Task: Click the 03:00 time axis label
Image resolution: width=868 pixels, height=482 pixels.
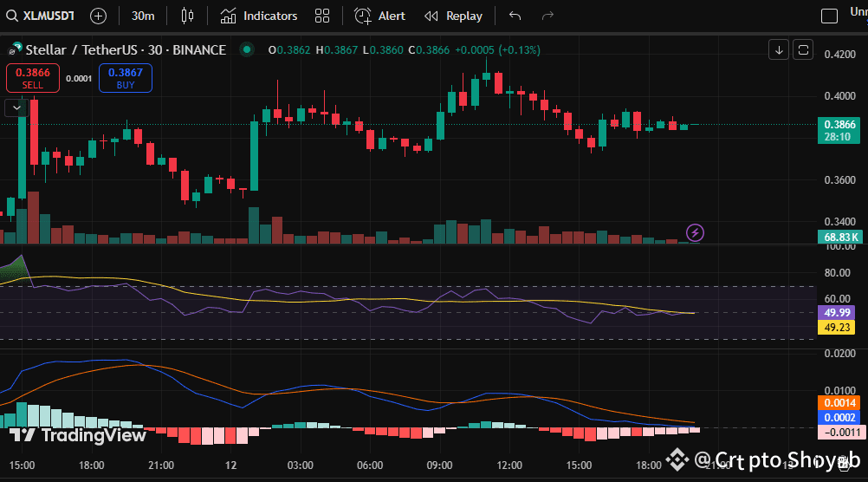Action: [300, 466]
